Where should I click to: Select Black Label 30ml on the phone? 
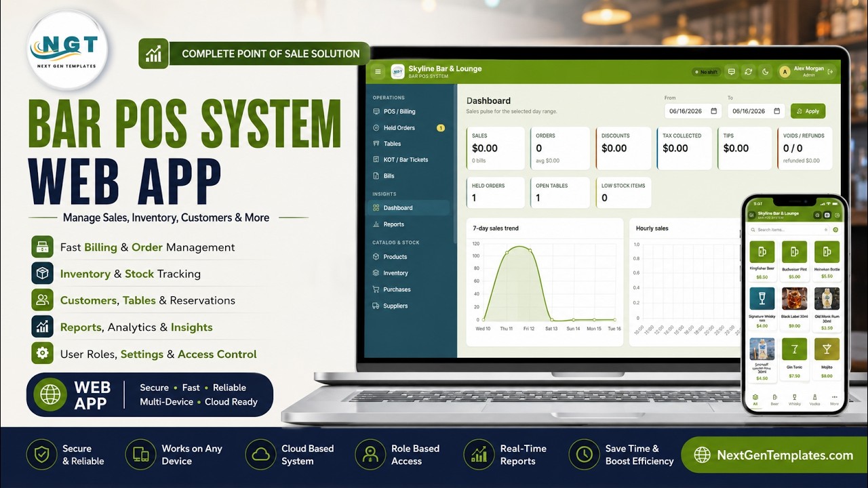[795, 309]
